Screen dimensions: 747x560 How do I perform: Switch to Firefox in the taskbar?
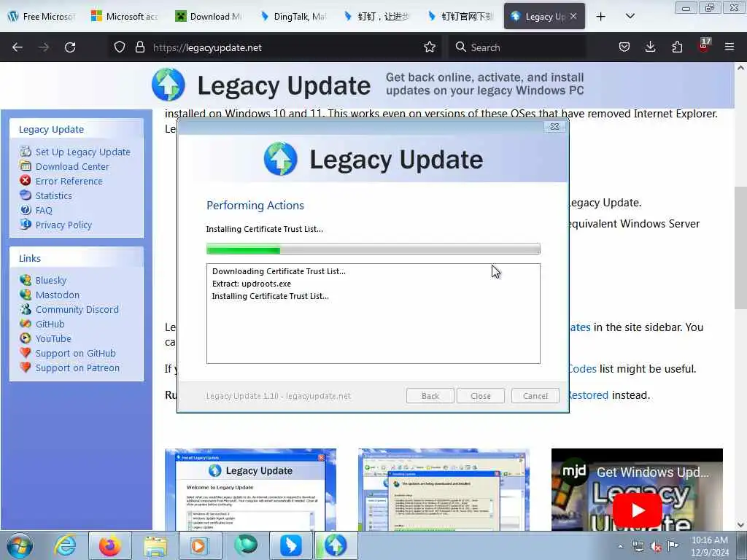(x=110, y=545)
